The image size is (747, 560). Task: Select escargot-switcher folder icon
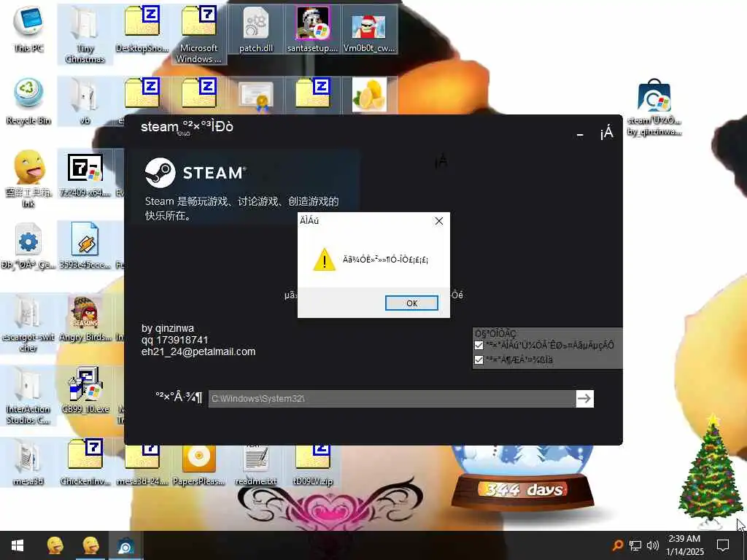28,324
